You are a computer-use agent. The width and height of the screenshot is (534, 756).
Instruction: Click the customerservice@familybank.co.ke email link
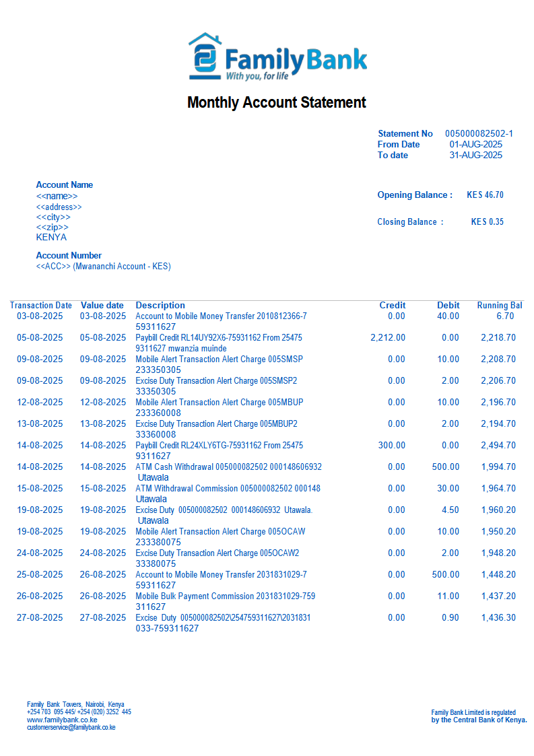[71, 728]
